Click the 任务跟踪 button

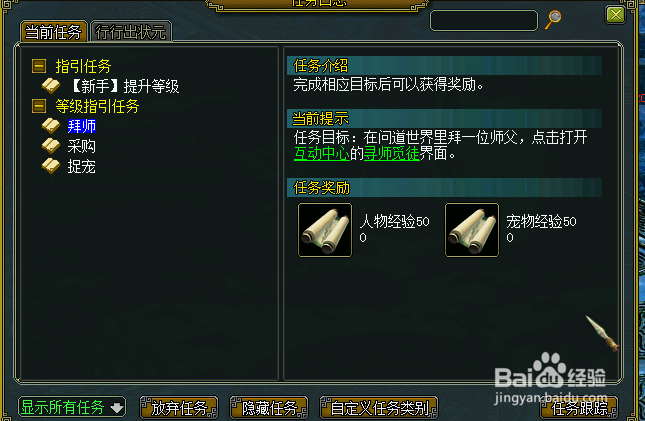pos(580,408)
